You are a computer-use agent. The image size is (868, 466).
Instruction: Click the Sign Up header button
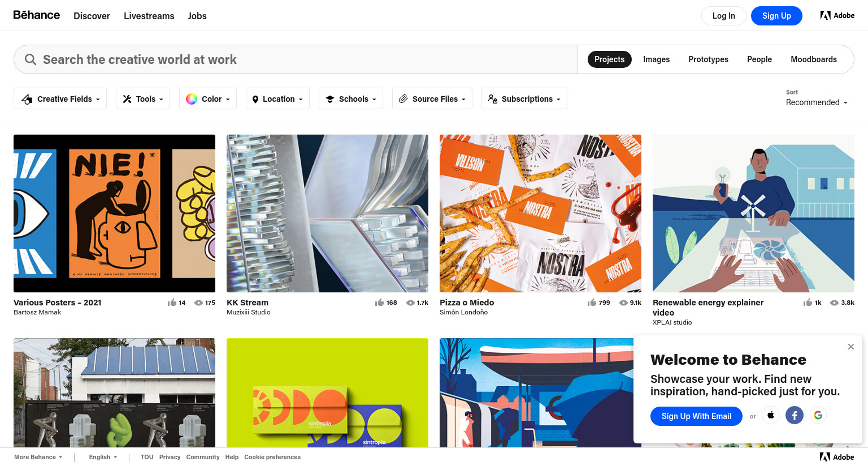(x=776, y=16)
